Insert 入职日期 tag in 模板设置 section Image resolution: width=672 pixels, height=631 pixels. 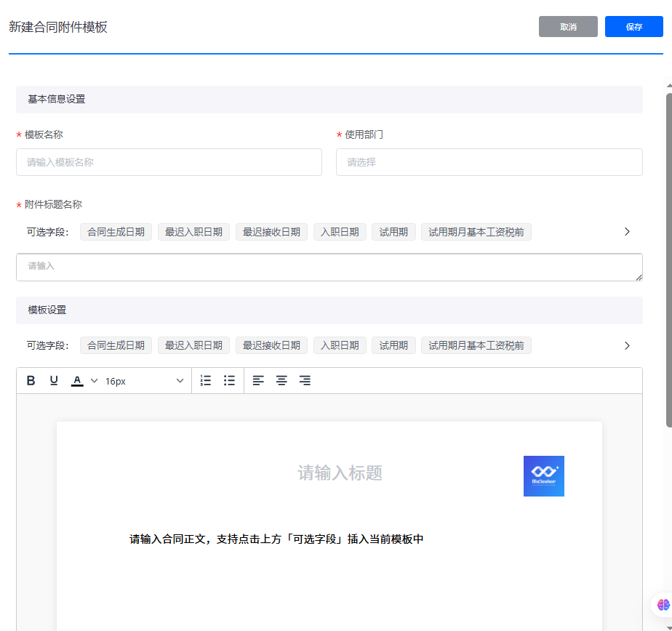tap(340, 345)
